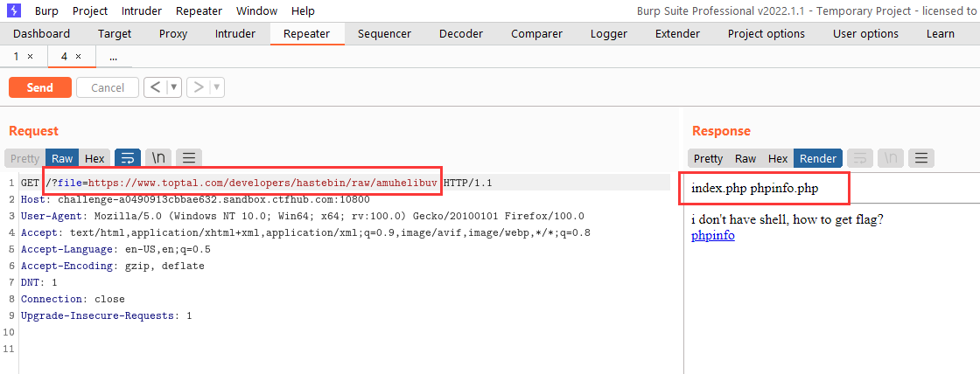
Task: Click the Accept-Language header line
Action: point(115,249)
